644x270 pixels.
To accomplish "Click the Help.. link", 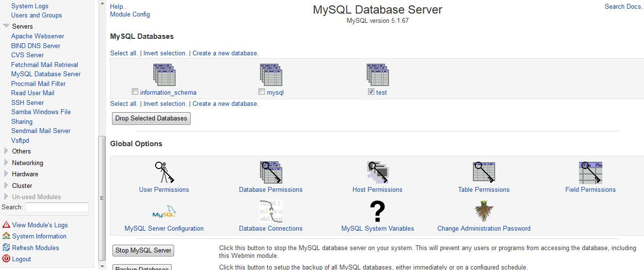I will pos(118,6).
